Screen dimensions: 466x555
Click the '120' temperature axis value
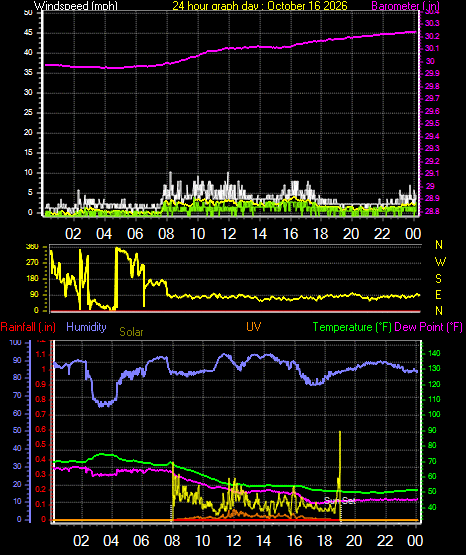[x=434, y=384]
